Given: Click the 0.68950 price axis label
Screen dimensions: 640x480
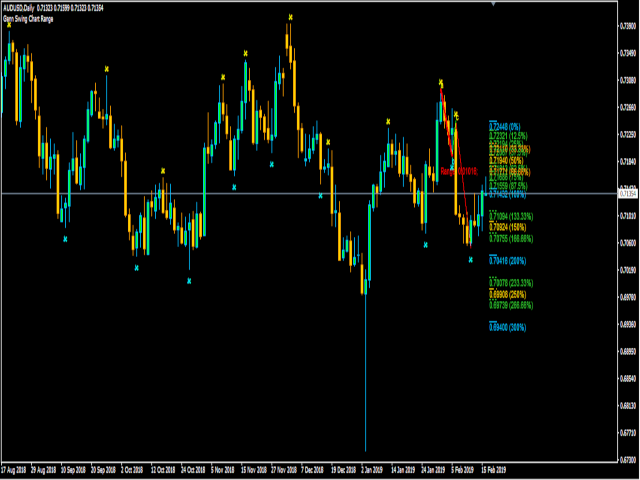Looking at the screenshot, I should click(629, 351).
